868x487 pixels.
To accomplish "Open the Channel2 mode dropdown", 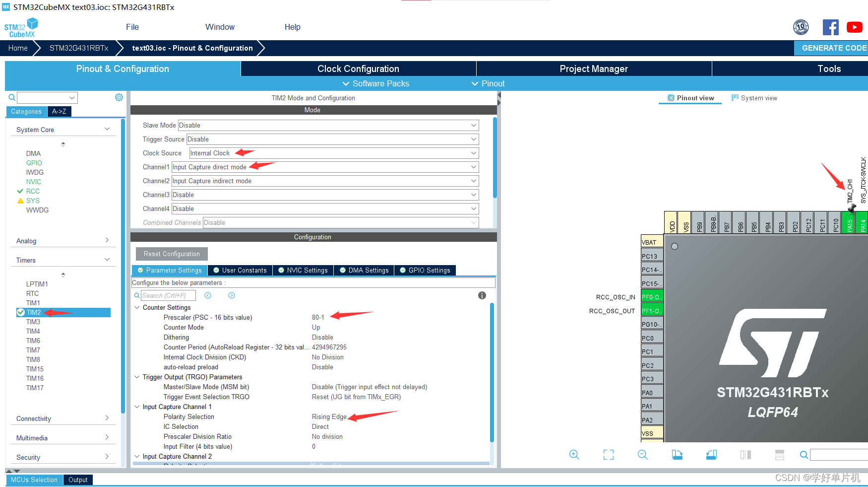I will 325,181.
